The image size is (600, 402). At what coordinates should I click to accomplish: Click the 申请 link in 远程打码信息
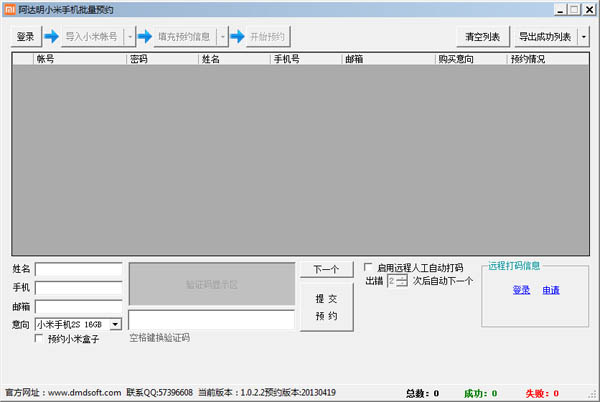tap(551, 290)
